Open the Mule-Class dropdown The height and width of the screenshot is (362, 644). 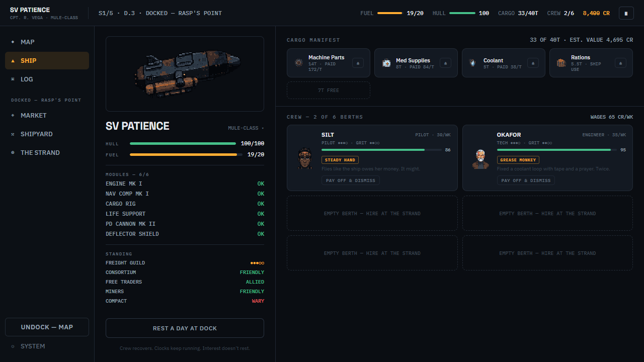coord(246,128)
